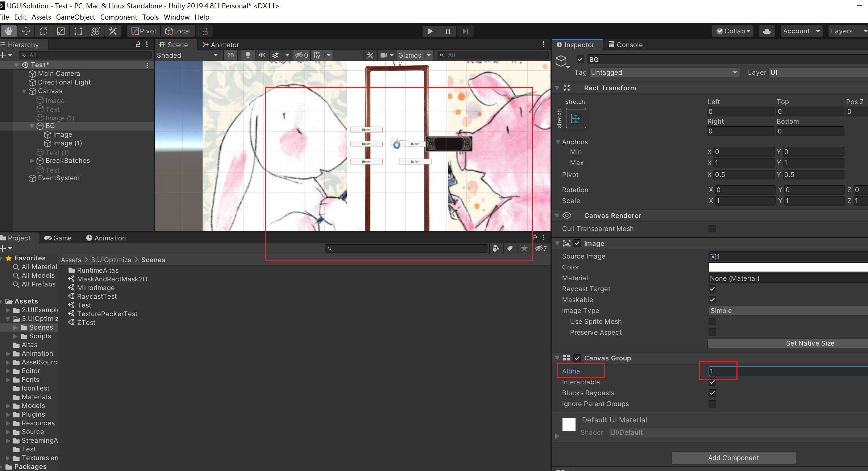Switch to the Game tab

pos(58,238)
